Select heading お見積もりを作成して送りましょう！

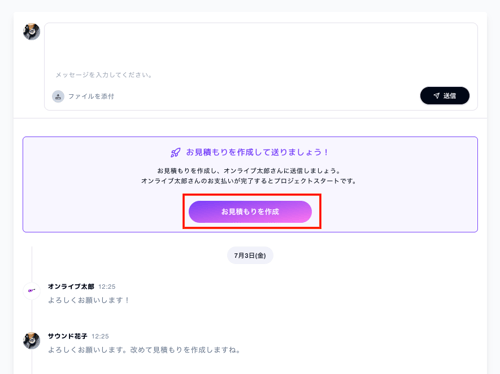tap(257, 152)
